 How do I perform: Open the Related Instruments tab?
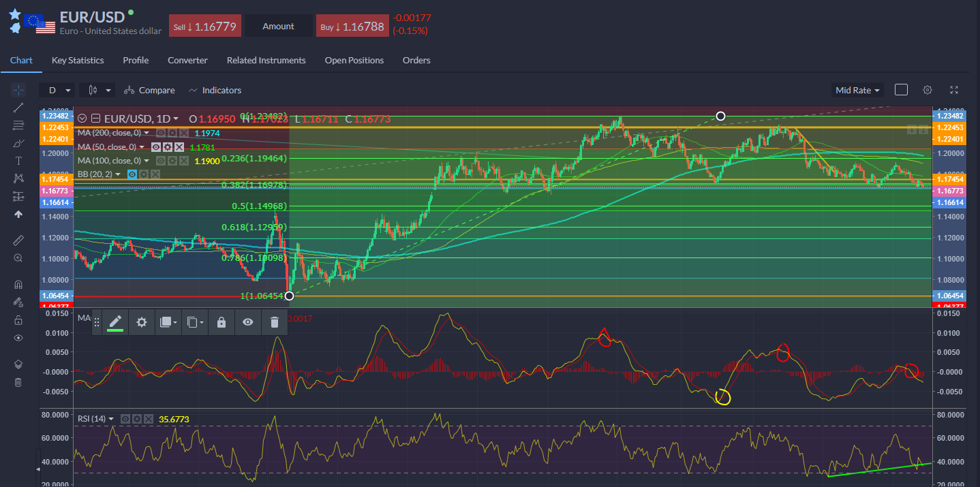[266, 60]
